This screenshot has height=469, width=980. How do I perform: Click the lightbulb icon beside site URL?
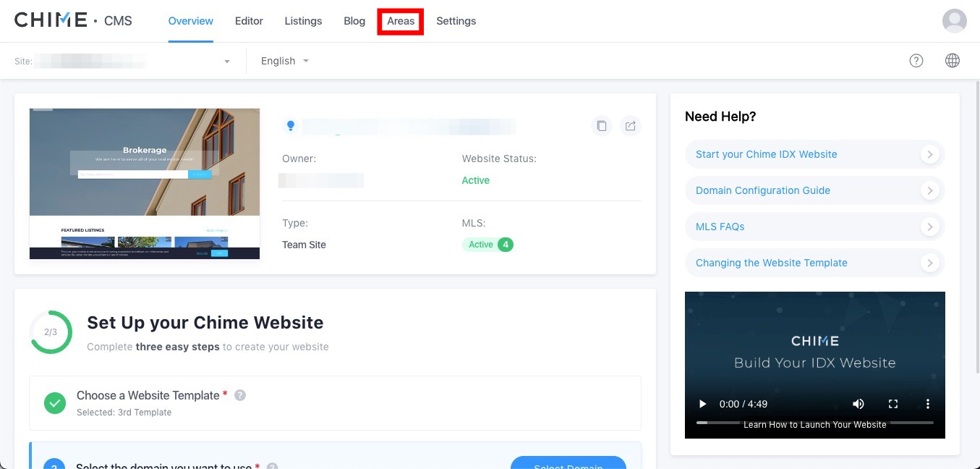click(x=291, y=126)
